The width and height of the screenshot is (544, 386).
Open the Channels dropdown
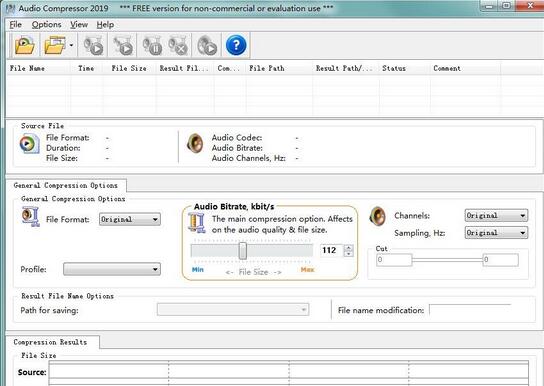[x=496, y=215]
